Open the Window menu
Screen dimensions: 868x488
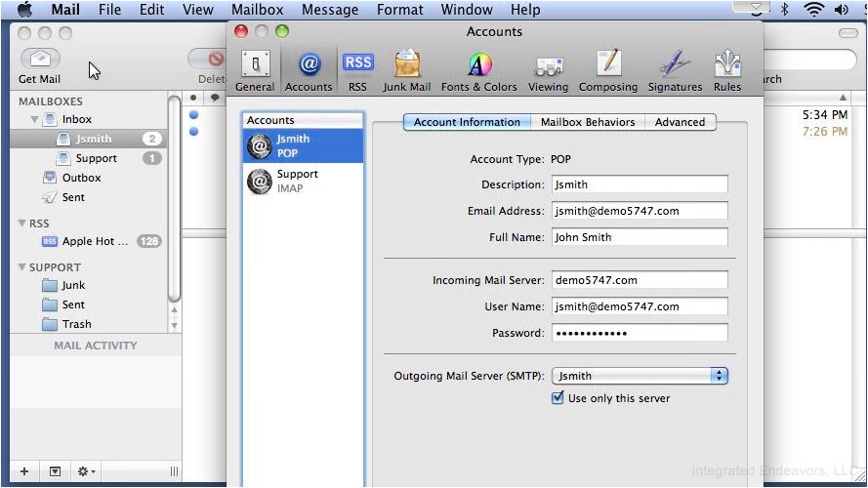pos(467,10)
